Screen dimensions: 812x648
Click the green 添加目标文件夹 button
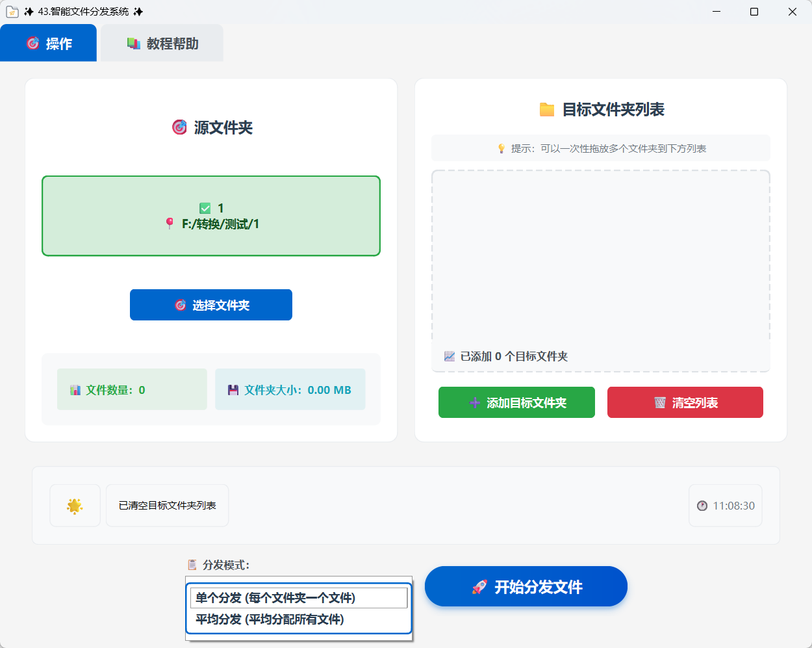pos(516,402)
